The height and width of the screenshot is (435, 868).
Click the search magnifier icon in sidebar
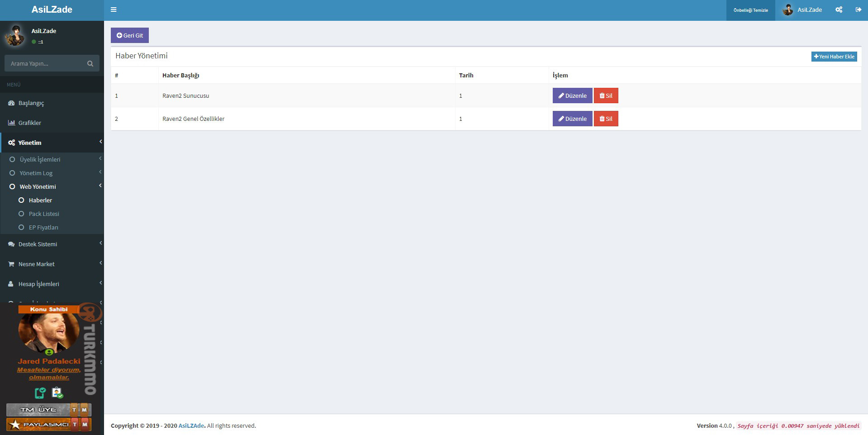90,63
